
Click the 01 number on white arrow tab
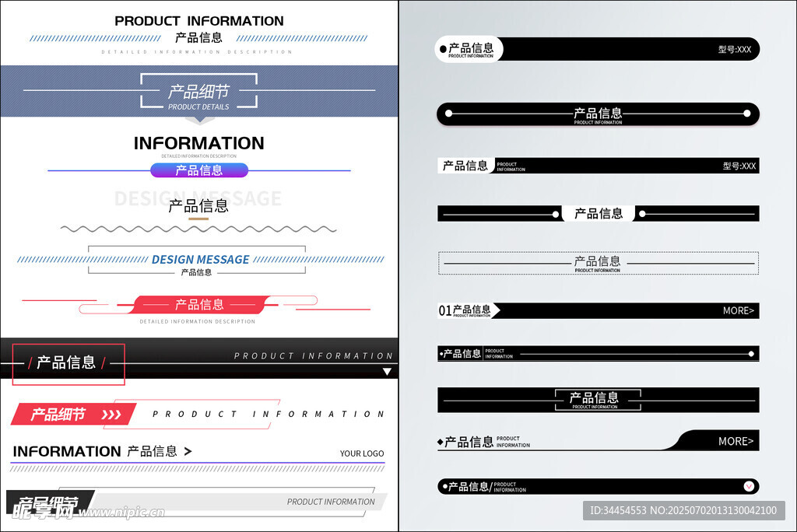445,310
